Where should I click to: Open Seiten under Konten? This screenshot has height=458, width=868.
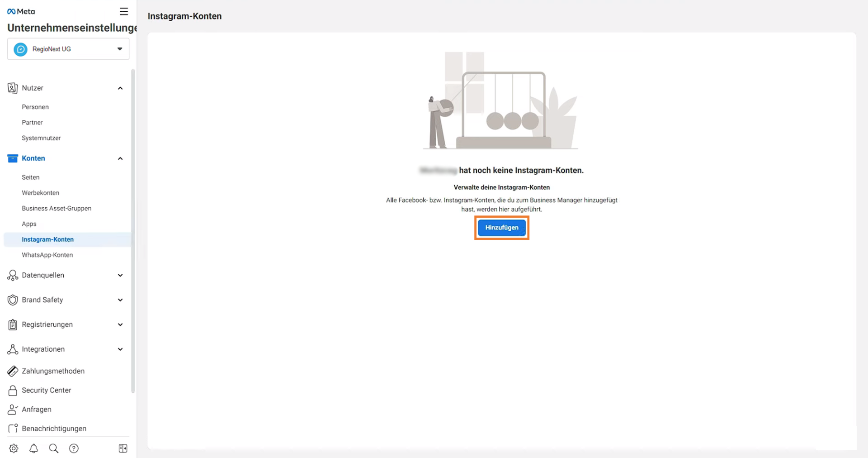[x=31, y=177]
